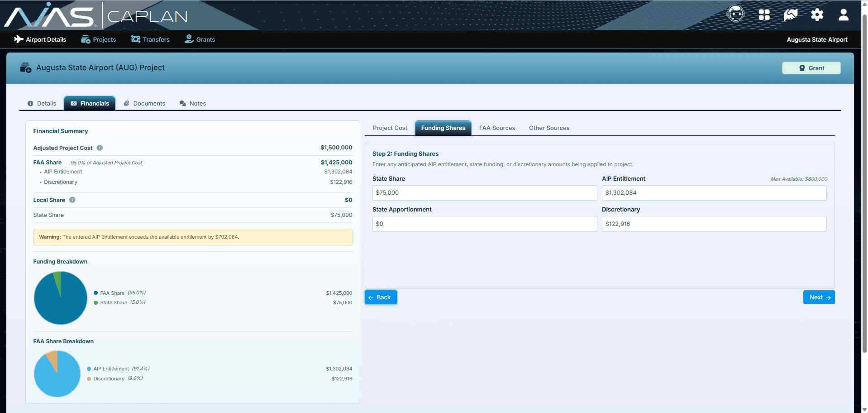Image resolution: width=868 pixels, height=413 pixels.
Task: Click the FAA Share Breakdown pie chart
Action: pyautogui.click(x=57, y=374)
